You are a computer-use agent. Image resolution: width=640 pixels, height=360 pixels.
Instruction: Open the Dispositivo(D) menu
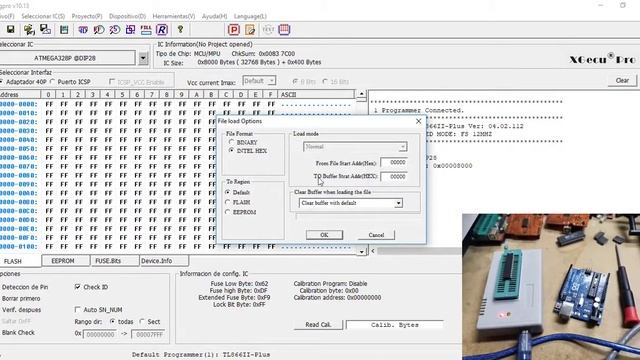pyautogui.click(x=127, y=16)
